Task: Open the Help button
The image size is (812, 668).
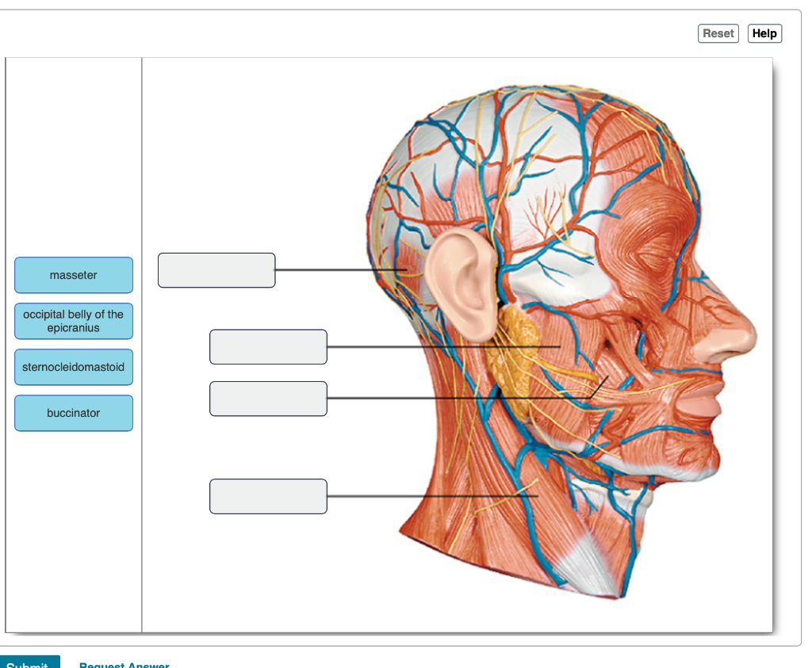Action: coord(764,33)
